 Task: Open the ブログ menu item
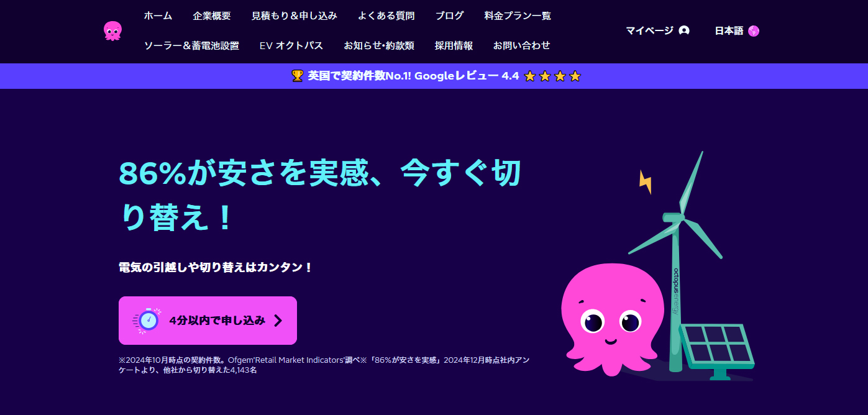click(450, 16)
